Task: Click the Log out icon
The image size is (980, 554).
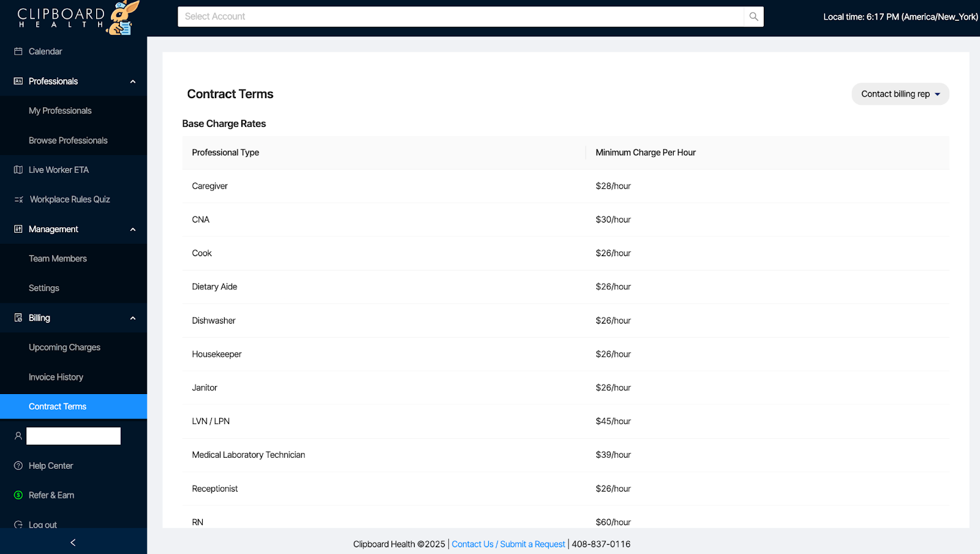Action: tap(18, 525)
